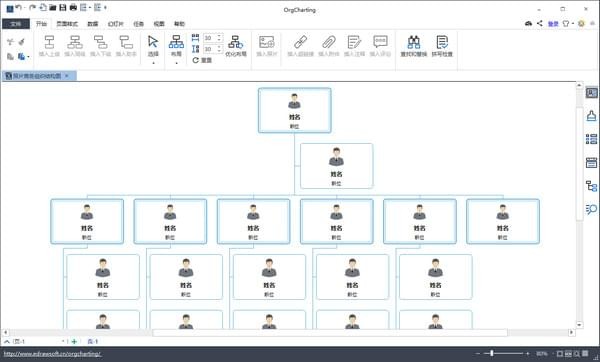The image size is (600, 362).
Task: Click the Undo arrow in title bar
Action: pos(18,7)
